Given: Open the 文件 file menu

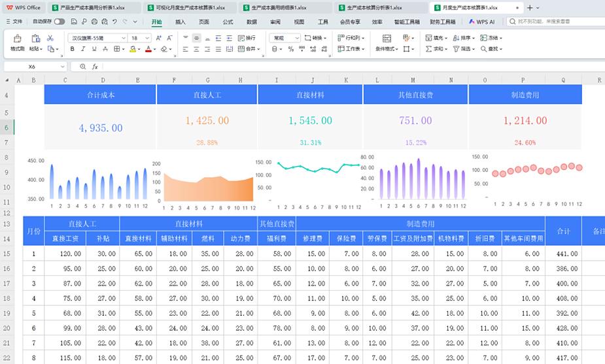Looking at the screenshot, I should [x=14, y=22].
